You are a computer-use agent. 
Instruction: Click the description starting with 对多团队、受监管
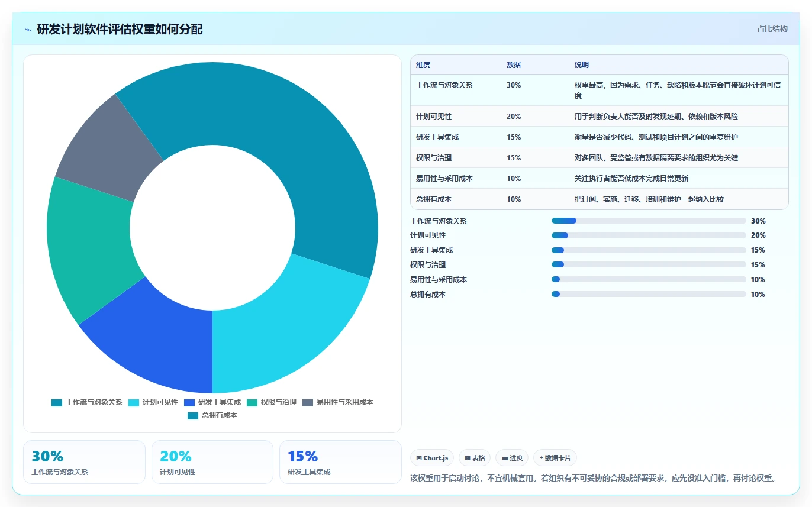coord(656,158)
